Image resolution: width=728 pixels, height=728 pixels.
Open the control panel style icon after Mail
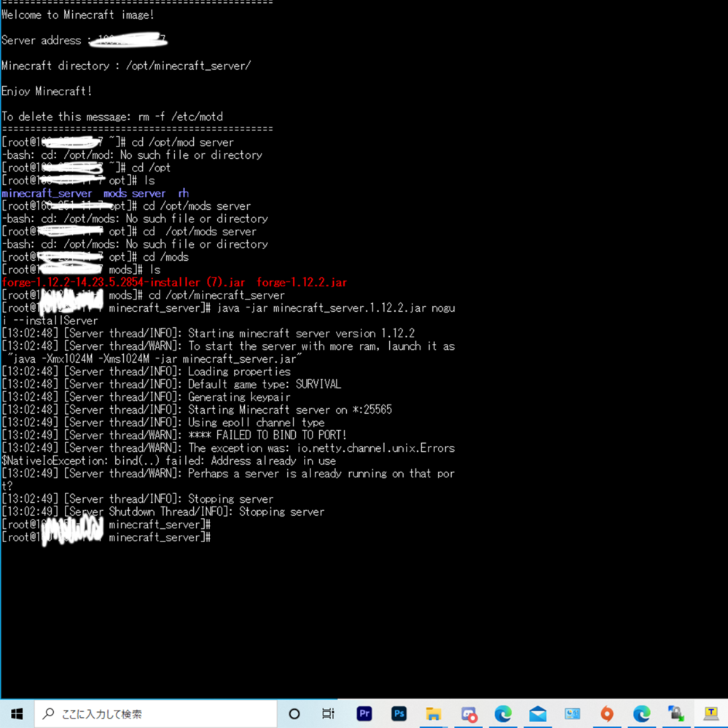[x=573, y=713]
